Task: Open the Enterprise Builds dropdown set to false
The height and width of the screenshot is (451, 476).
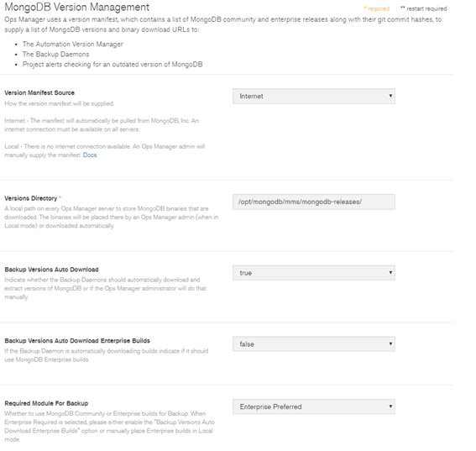Action: point(314,343)
